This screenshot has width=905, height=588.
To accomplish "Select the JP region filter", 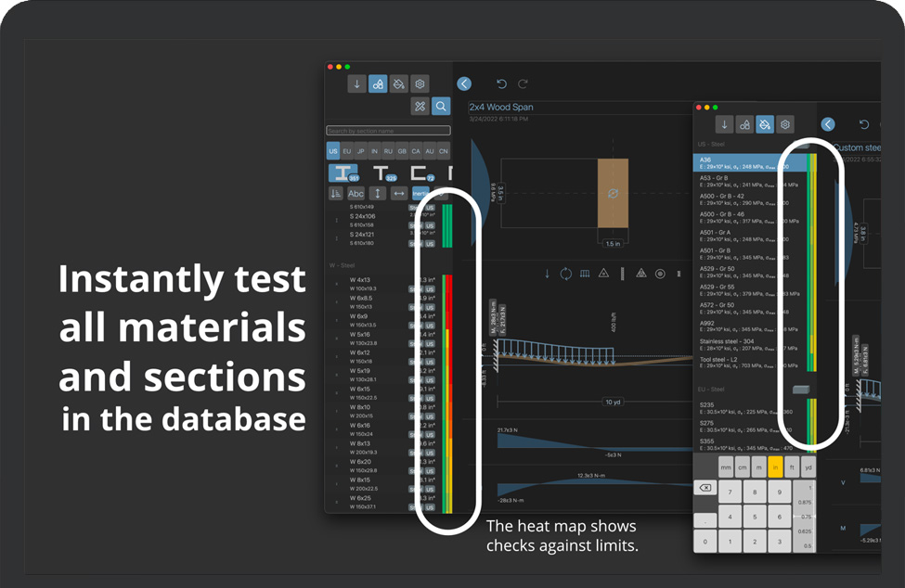I will 361,151.
